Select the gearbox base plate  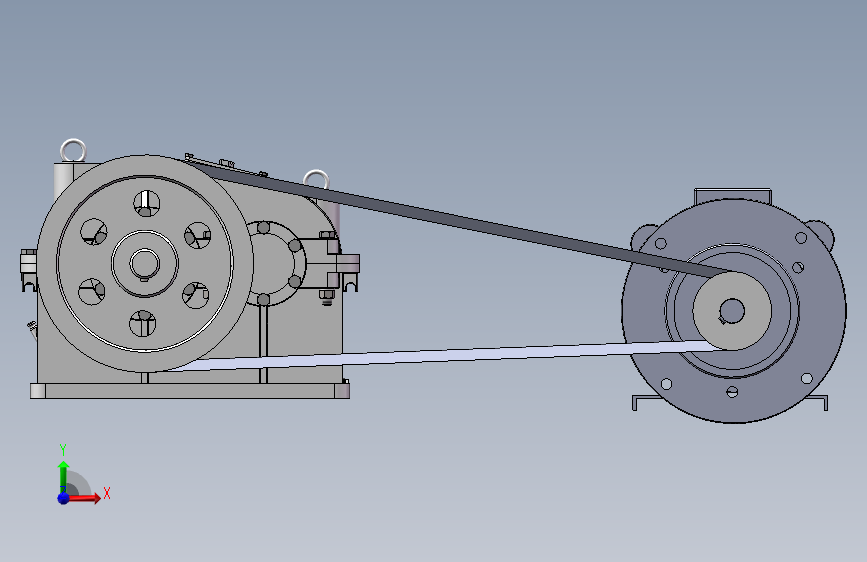pyautogui.click(x=190, y=391)
